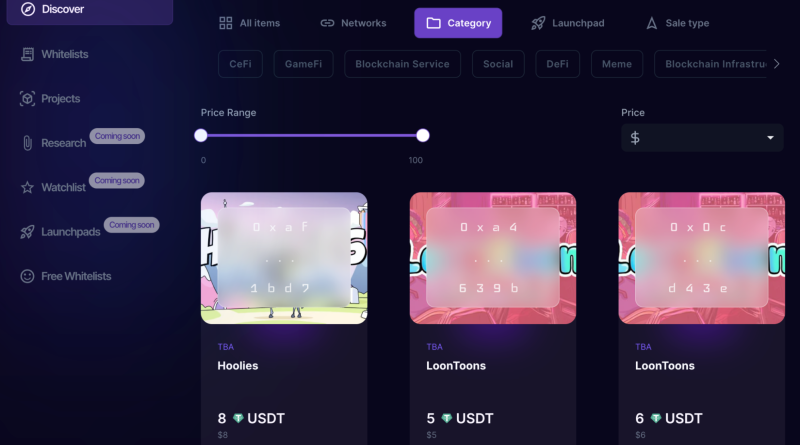Open Whitelists via its document icon

tap(28, 54)
